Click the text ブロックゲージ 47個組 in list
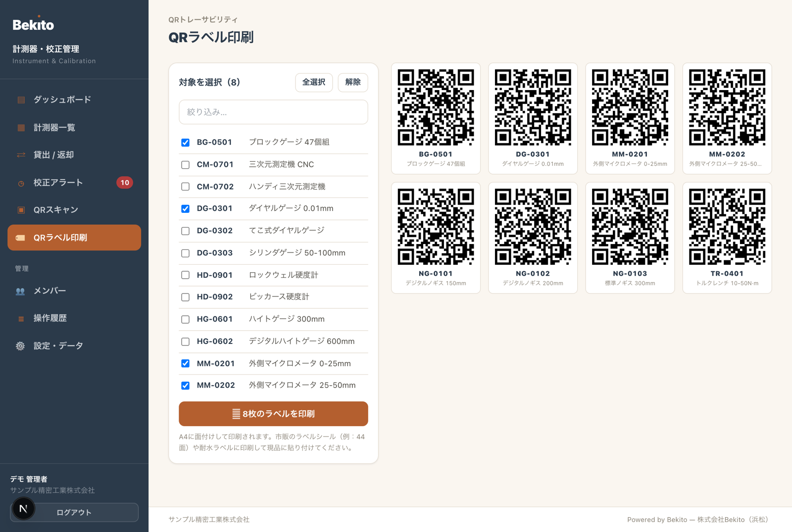 pos(289,143)
